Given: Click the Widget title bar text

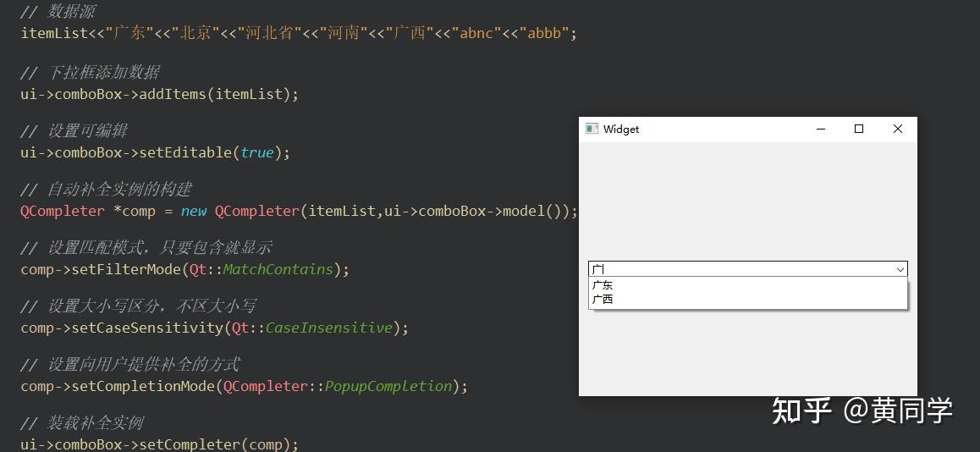Looking at the screenshot, I should 620,130.
